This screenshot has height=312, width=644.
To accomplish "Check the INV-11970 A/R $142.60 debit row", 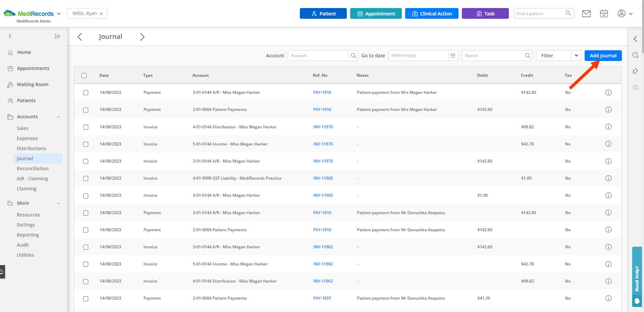I will click(86, 161).
